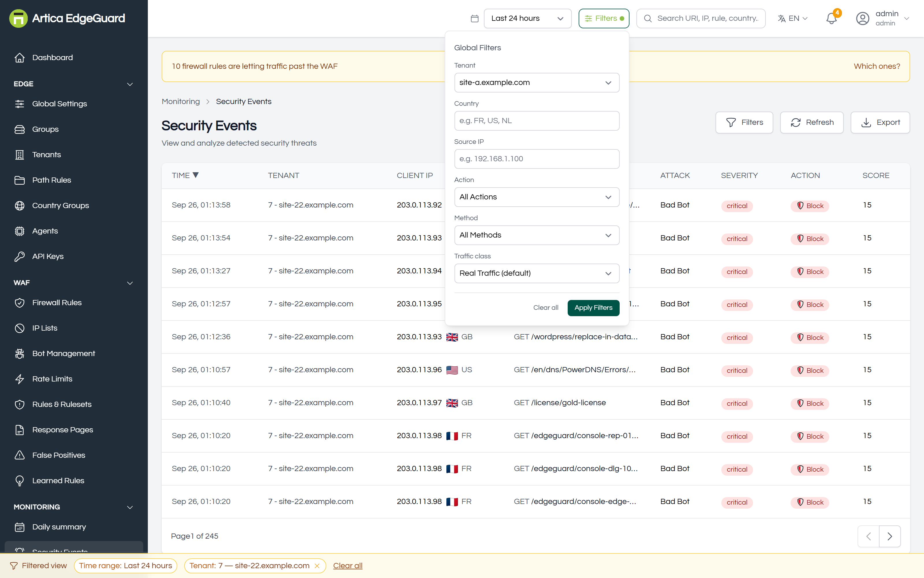Screen dimensions: 924x578
Task: Open Bot Management
Action: [74, 353]
